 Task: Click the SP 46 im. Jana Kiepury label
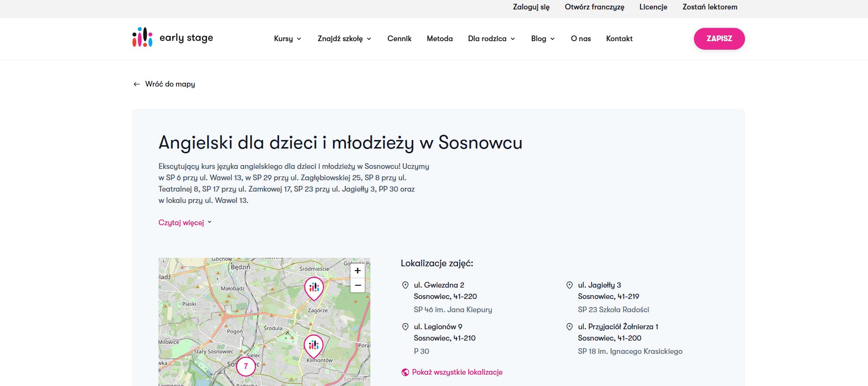pos(453,310)
